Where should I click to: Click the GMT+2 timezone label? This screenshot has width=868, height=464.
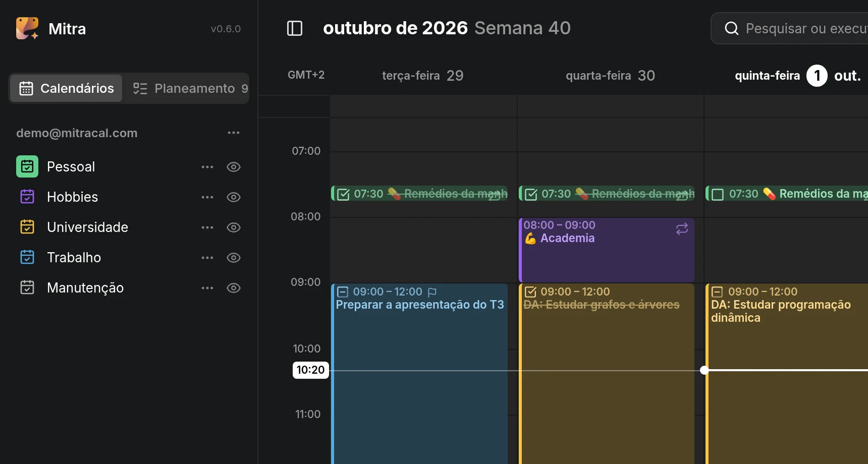[x=306, y=75]
